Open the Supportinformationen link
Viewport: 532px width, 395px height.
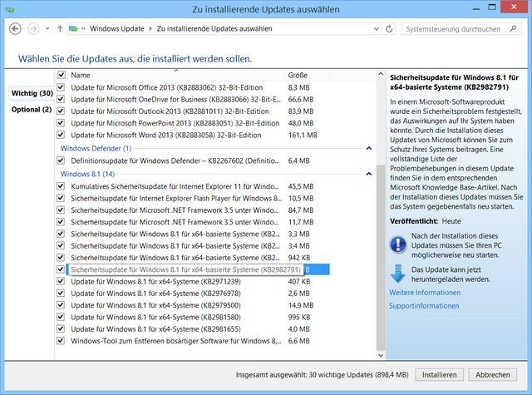tap(423, 306)
